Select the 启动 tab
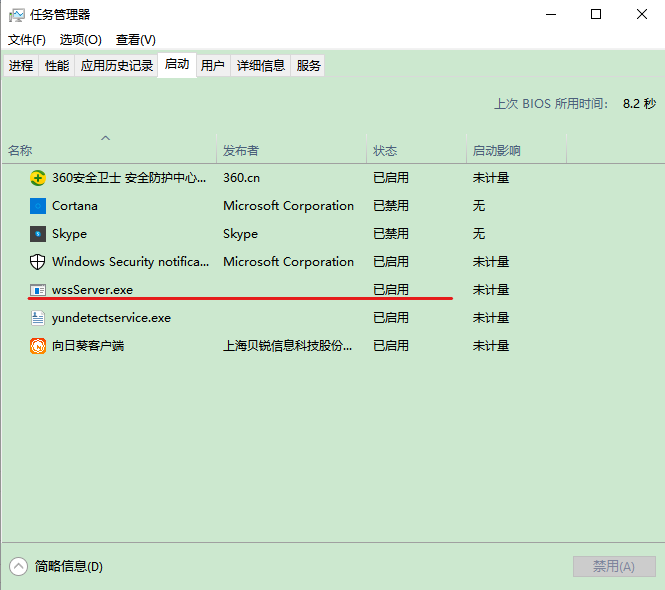Image resolution: width=665 pixels, height=590 pixels. click(177, 64)
